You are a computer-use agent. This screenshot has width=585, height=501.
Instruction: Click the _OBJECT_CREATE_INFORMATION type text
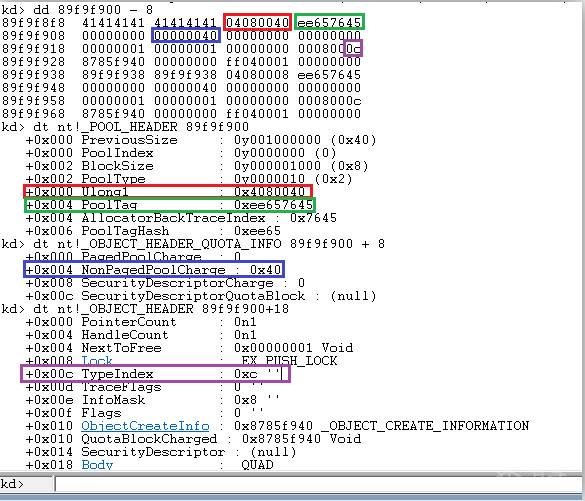pyautogui.click(x=425, y=426)
